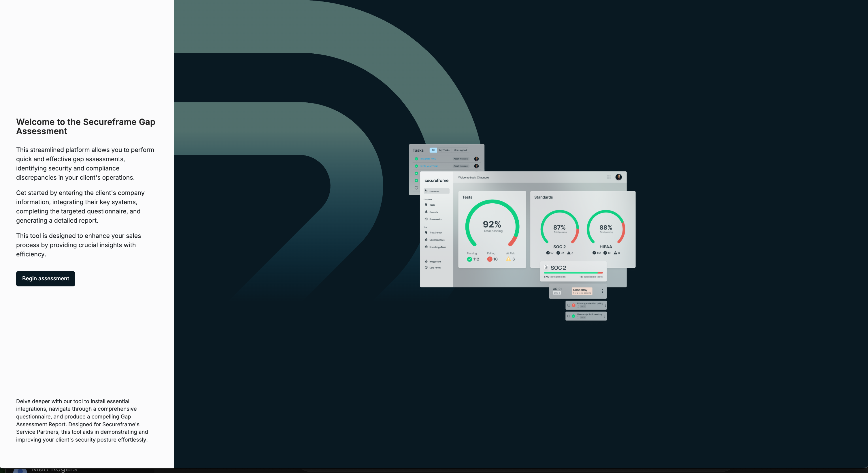Click the Begin assessment button
The image size is (868, 473).
pyautogui.click(x=46, y=279)
